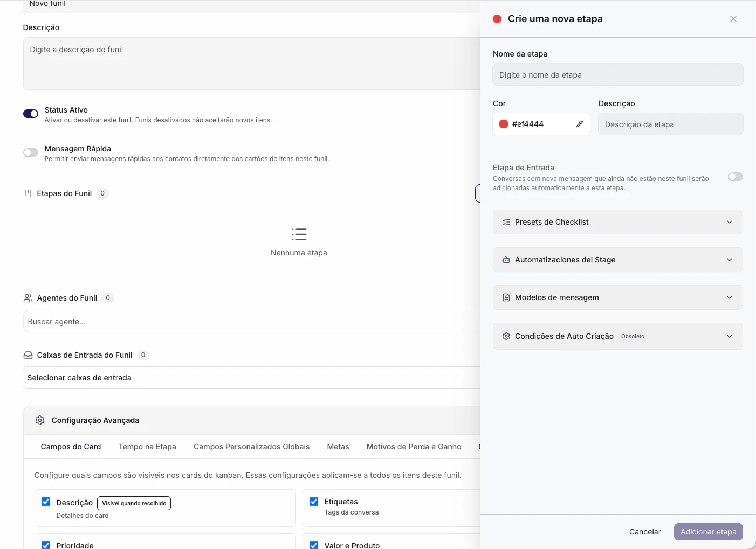Open the Metas tab
The height and width of the screenshot is (549, 756).
[338, 447]
